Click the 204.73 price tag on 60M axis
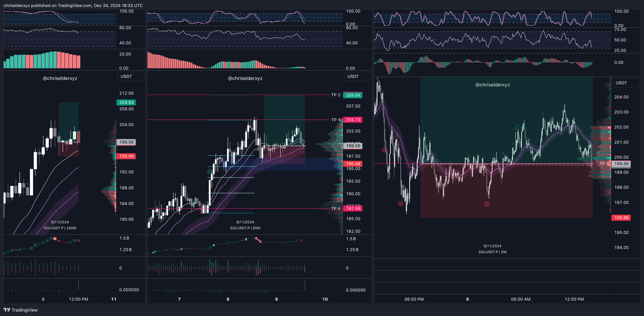 (353, 120)
